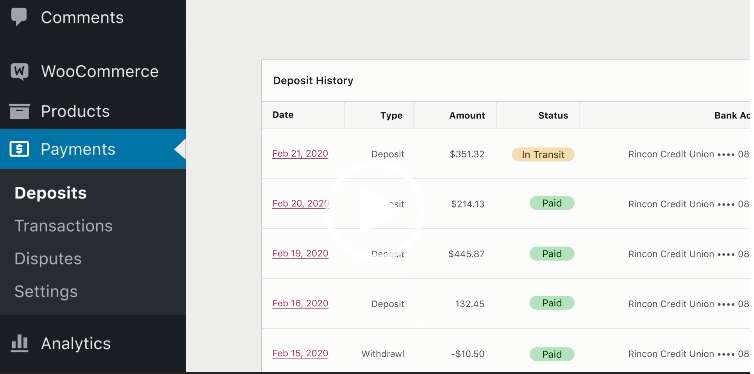Click the In Transit status badge
Screen dimensions: 754x374
[x=543, y=155]
